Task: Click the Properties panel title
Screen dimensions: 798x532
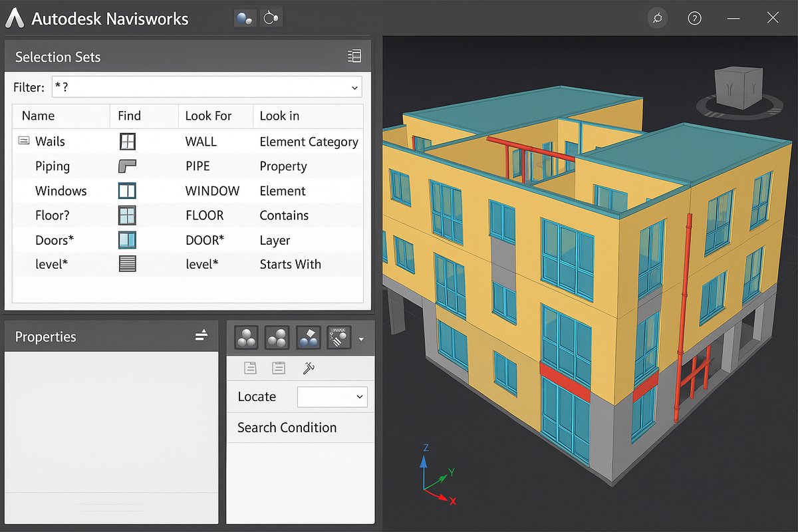Action: pos(45,336)
